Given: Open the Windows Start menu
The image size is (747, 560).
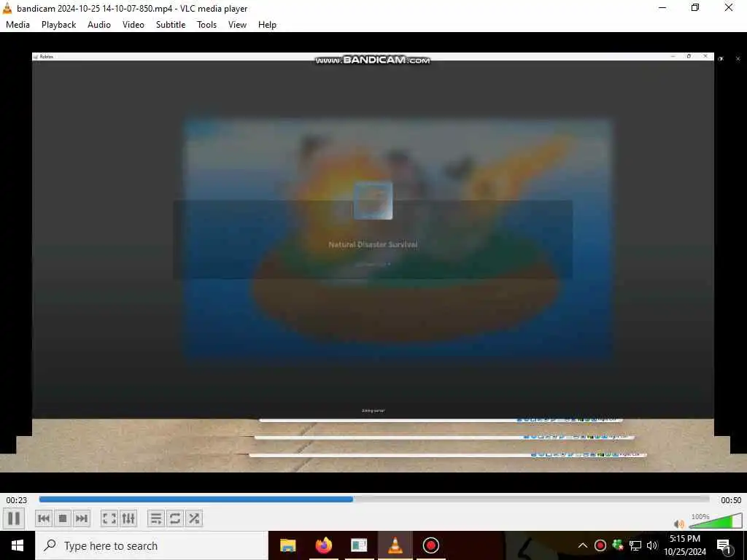Looking at the screenshot, I should [18, 545].
